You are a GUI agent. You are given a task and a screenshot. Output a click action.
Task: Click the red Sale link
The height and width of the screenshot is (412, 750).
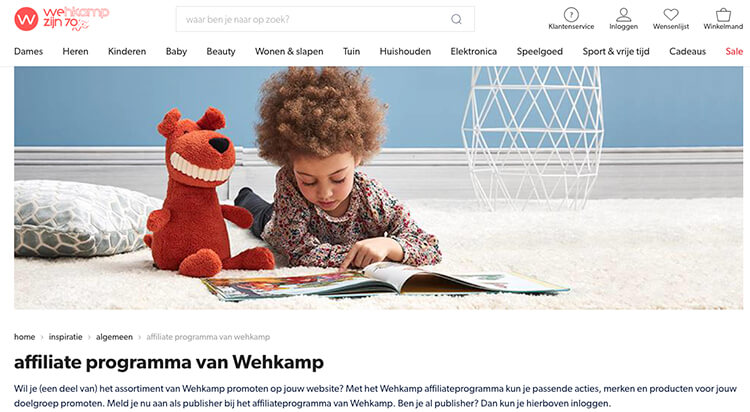(x=734, y=51)
